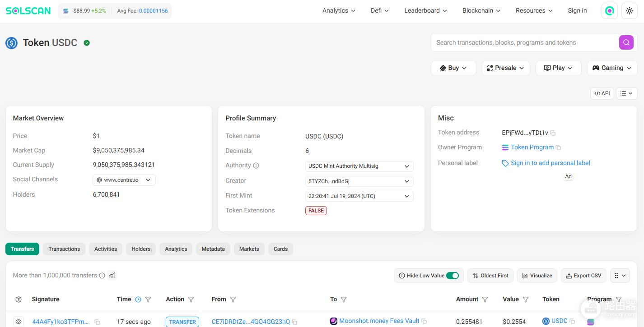Open the chart icon next to transfers count
The image size is (644, 327).
[x=112, y=275]
